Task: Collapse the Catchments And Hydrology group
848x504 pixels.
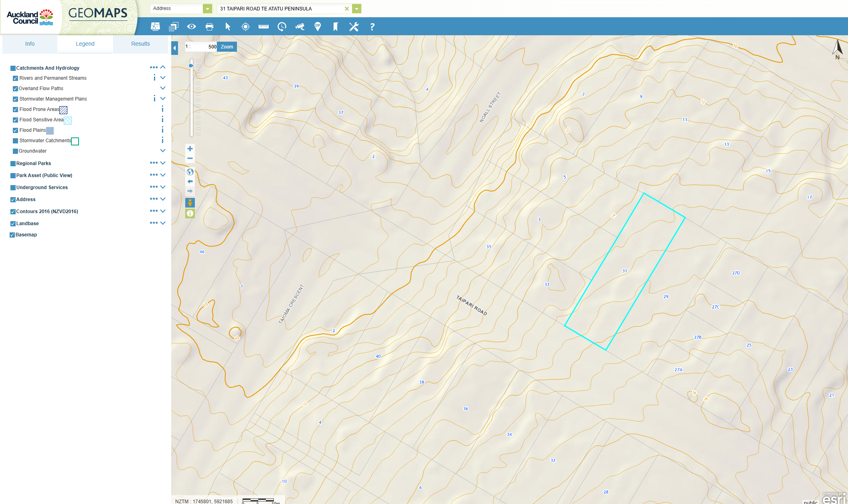Action: (163, 67)
